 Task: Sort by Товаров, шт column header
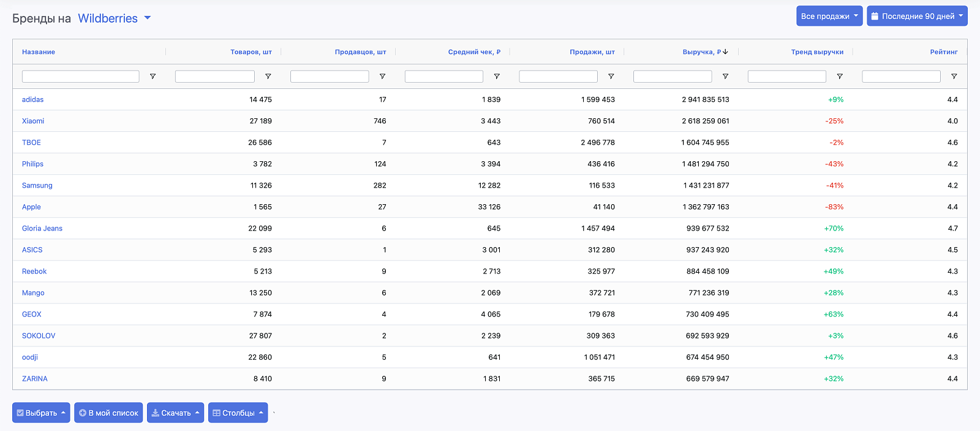pos(251,52)
